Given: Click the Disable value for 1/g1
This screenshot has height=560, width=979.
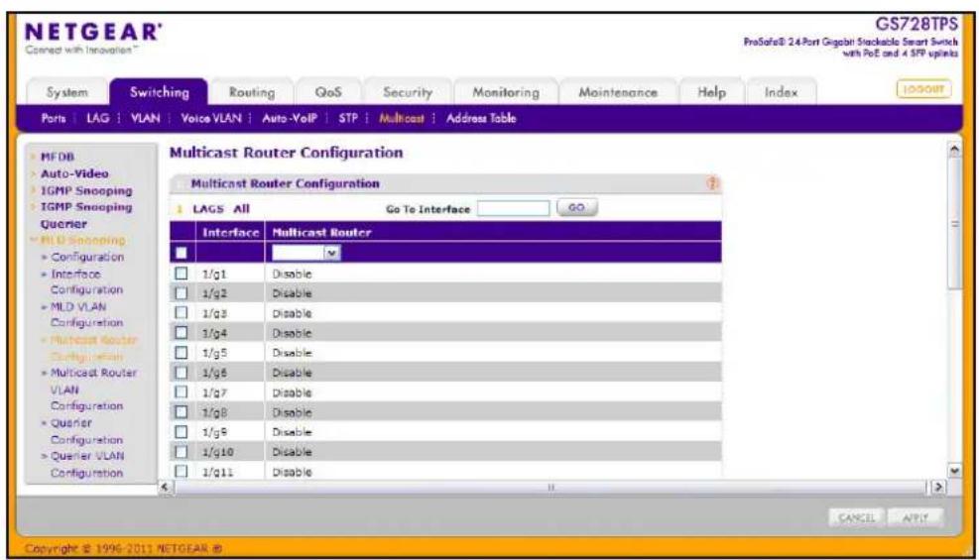Looking at the screenshot, I should (x=292, y=274).
